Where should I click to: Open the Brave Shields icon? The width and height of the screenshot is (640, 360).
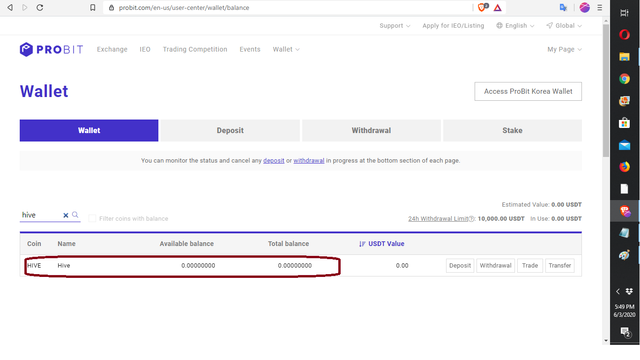click(482, 7)
